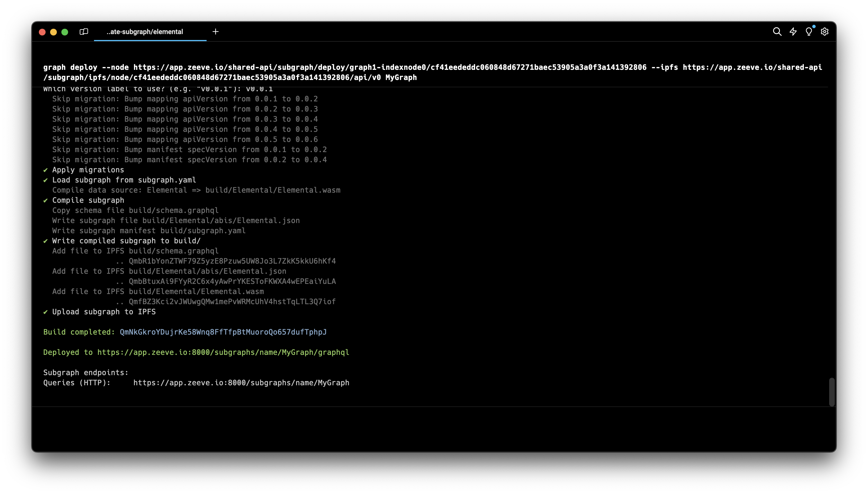The image size is (868, 494).
Task: Click the hash QmfBZ3Kci2vJWUwgQMw1mePvWRMcUhV4hstTqLTL3Q7iof
Action: [232, 302]
